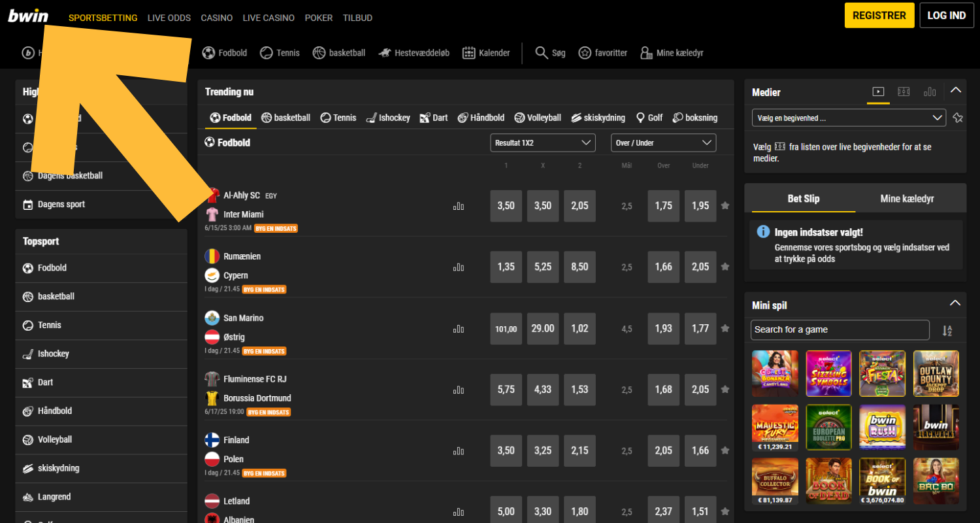Open the Over / Under market dropdown
This screenshot has height=523, width=980.
click(x=663, y=143)
